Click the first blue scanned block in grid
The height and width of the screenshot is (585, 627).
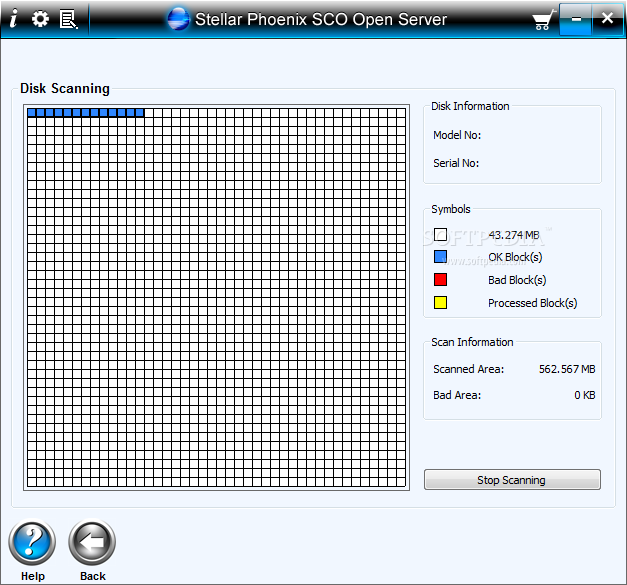(32, 113)
